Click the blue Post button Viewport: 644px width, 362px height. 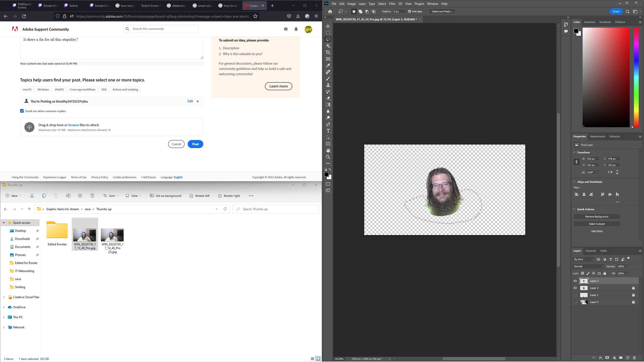point(195,144)
